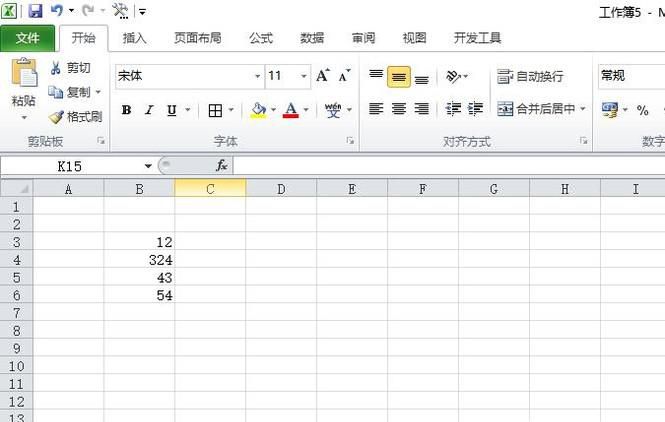
Task: Open the 文件 tab
Action: pyautogui.click(x=28, y=38)
